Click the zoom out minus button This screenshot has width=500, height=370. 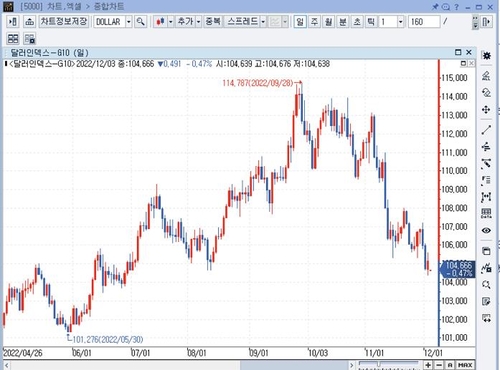[x=439, y=365]
